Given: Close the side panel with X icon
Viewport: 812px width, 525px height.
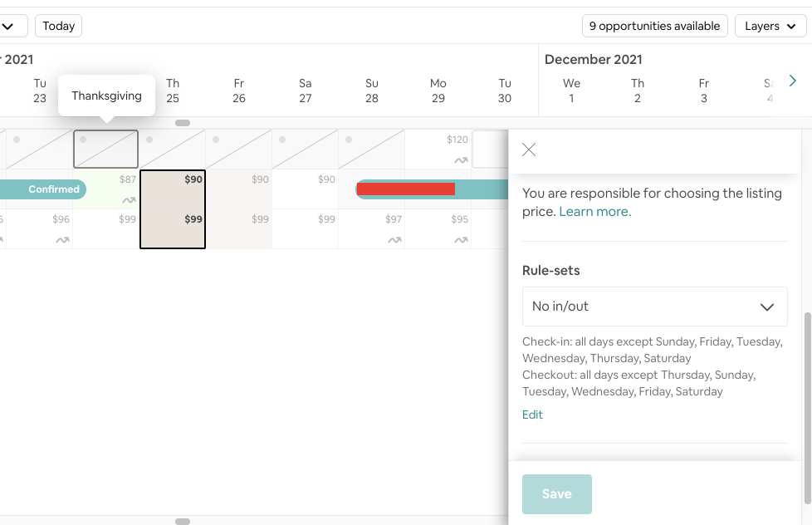Looking at the screenshot, I should click(529, 150).
